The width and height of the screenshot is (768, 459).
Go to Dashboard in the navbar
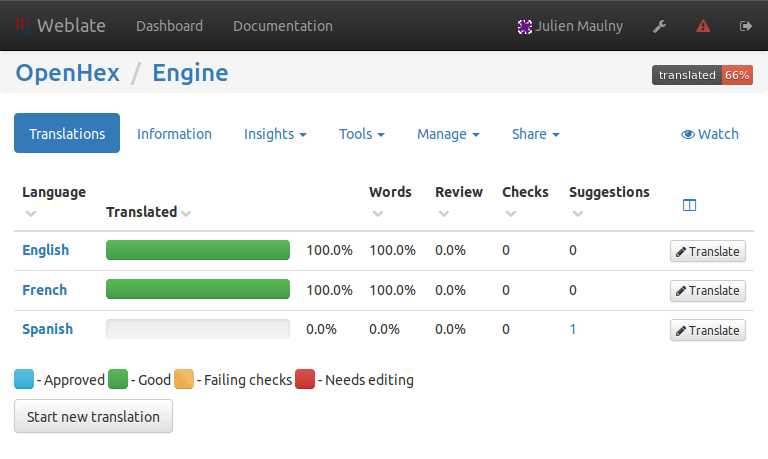[169, 26]
